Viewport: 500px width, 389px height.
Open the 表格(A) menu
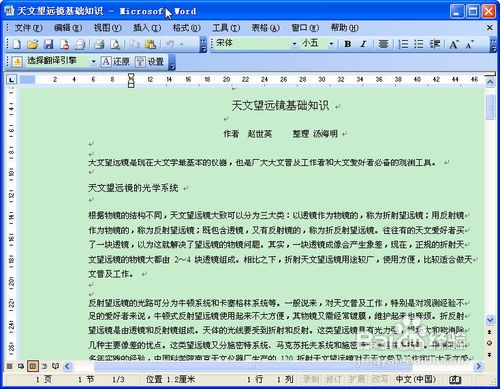(x=265, y=28)
